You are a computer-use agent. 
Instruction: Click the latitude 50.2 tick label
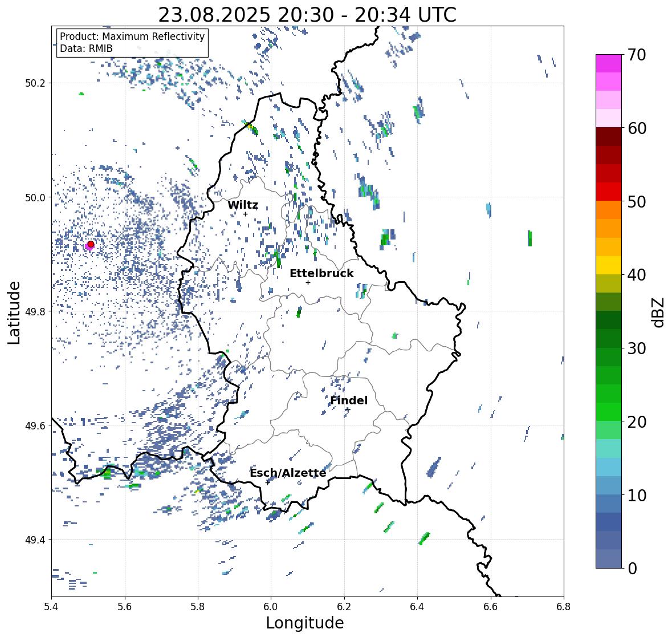[x=35, y=83]
